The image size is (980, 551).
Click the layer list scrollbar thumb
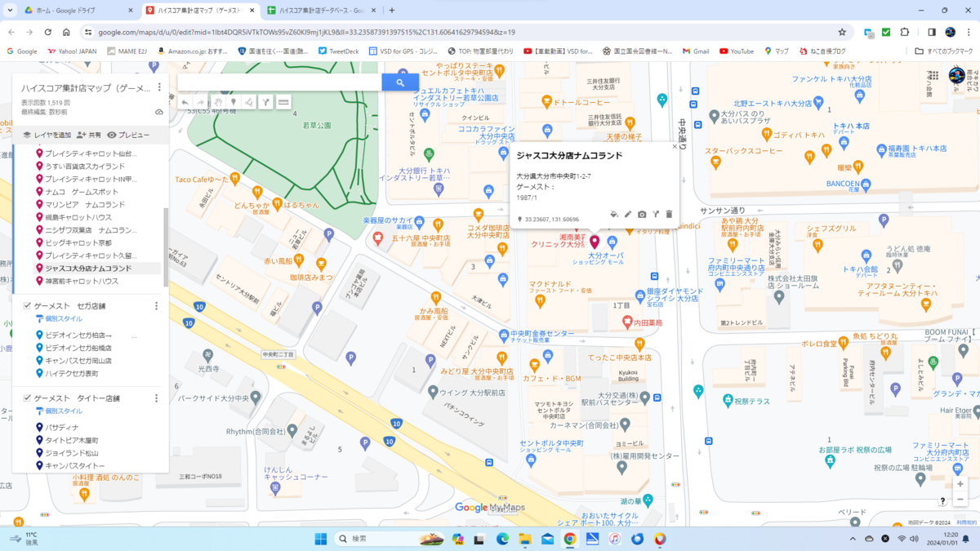[x=166, y=247]
